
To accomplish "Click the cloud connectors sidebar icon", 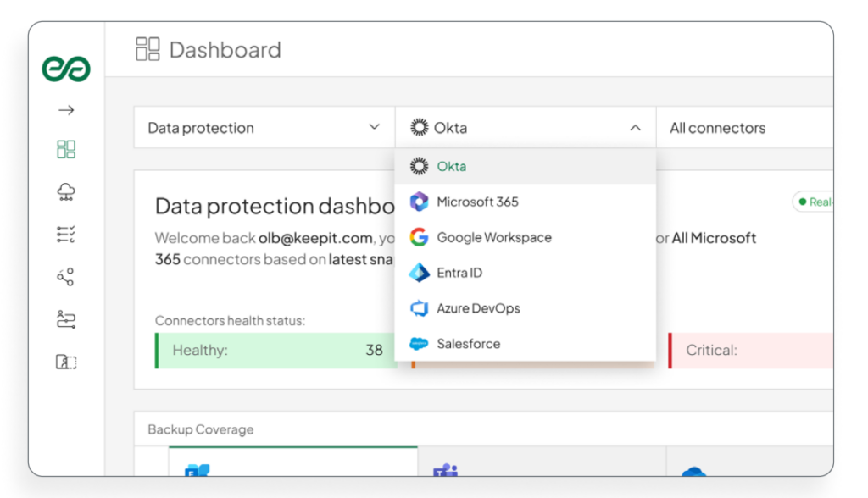I will 66,193.
